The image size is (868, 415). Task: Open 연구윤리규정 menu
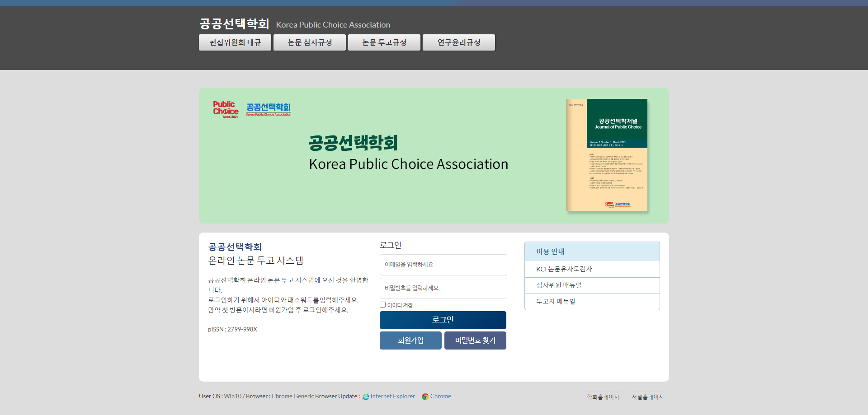[x=459, y=42]
